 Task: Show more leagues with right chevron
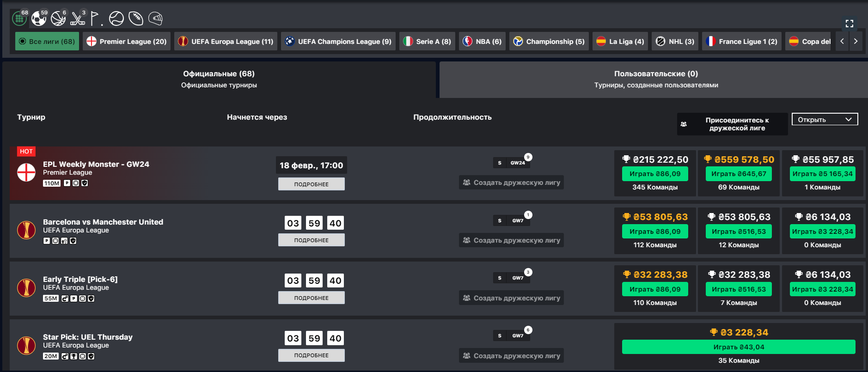tap(856, 41)
